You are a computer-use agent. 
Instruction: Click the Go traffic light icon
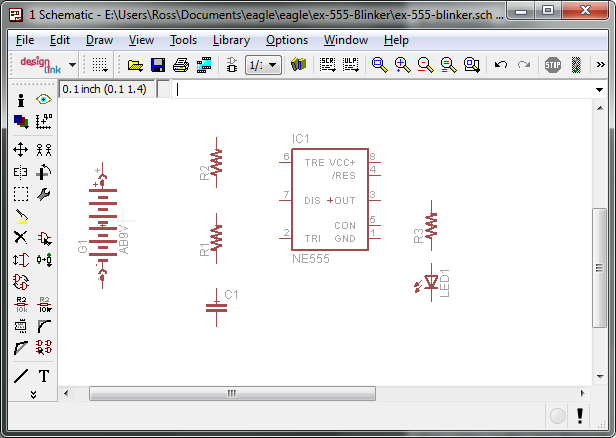576,65
